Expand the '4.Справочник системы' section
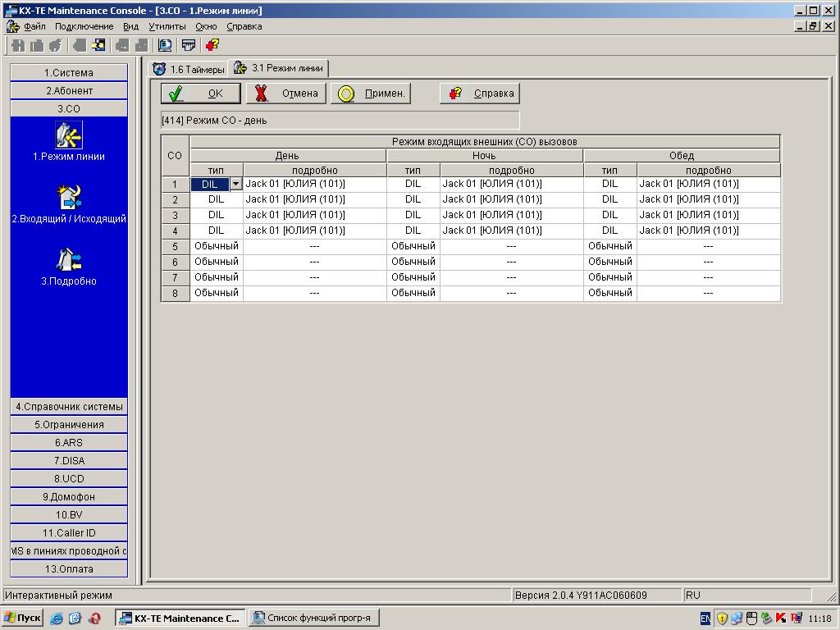 [x=69, y=407]
